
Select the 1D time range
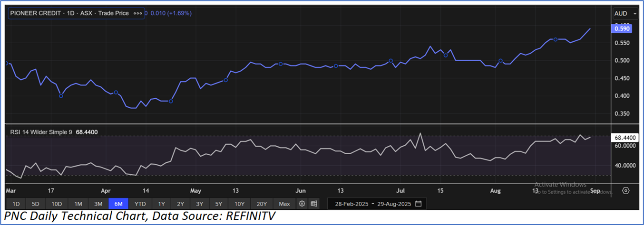tap(16, 204)
